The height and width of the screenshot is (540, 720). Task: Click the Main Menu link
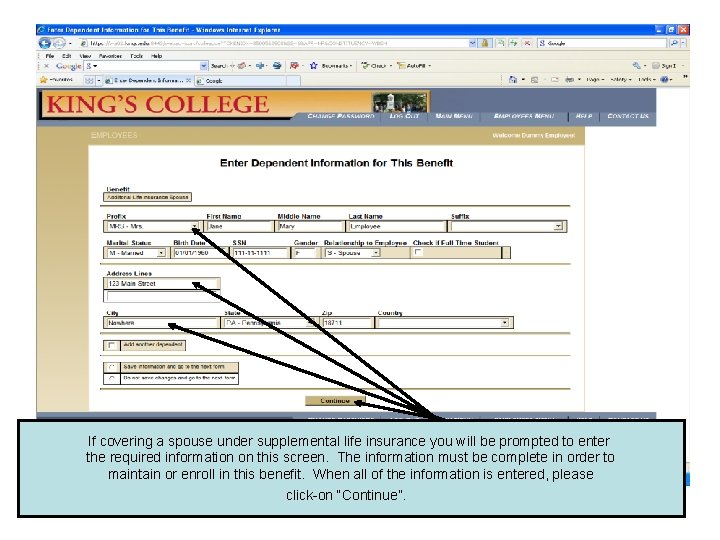[x=454, y=116]
